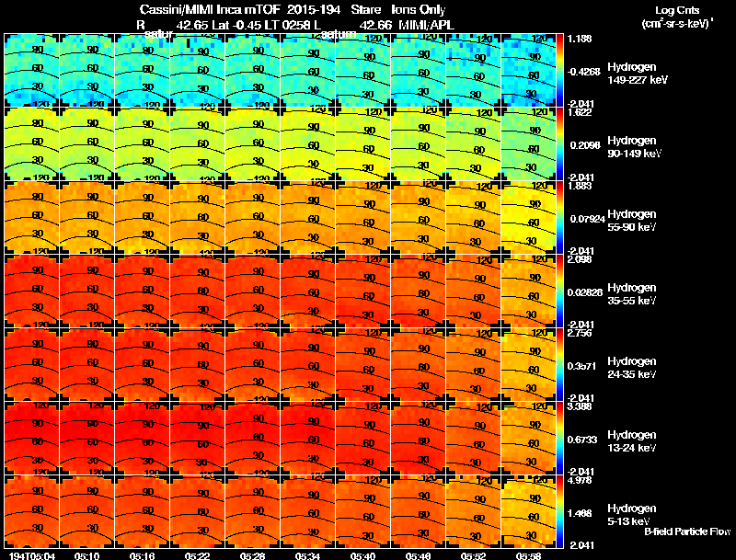
Task: Click the 0.02828 color scale midpoint
Action: click(585, 292)
